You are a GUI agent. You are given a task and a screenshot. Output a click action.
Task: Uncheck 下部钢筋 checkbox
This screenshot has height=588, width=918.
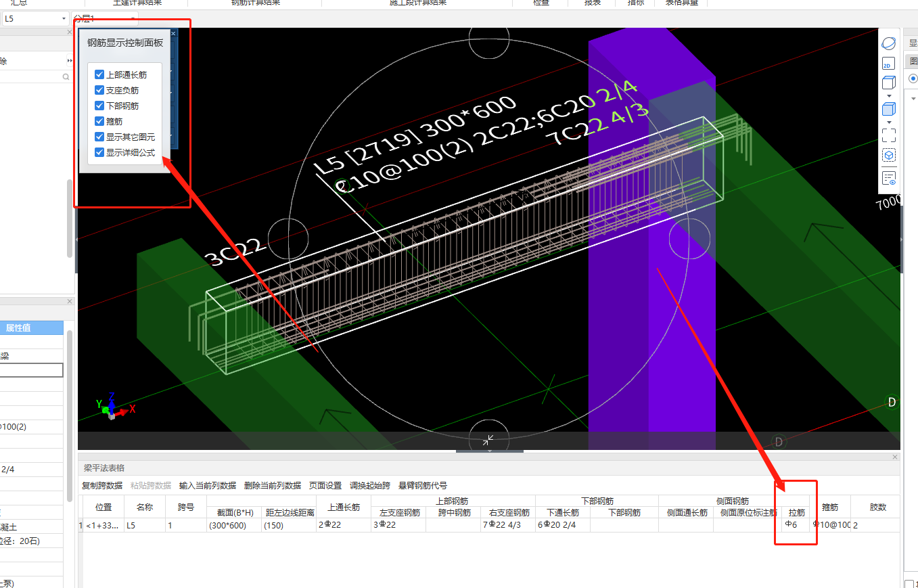coord(99,106)
